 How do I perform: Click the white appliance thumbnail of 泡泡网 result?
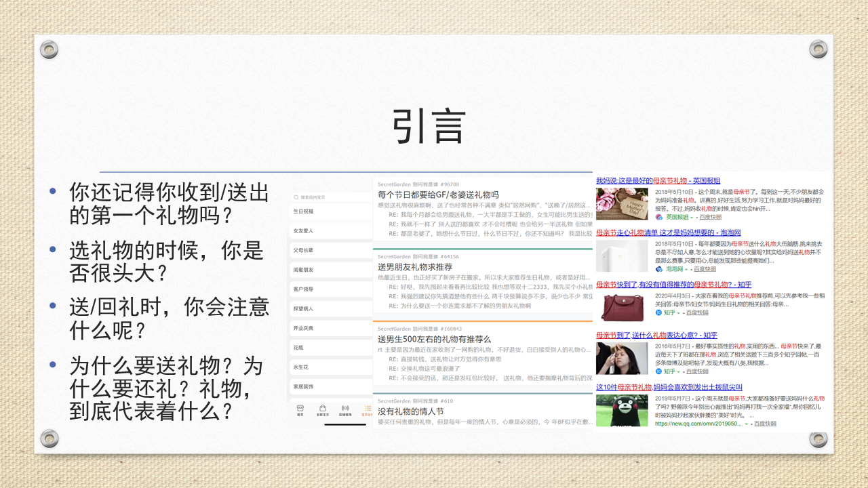coord(622,256)
